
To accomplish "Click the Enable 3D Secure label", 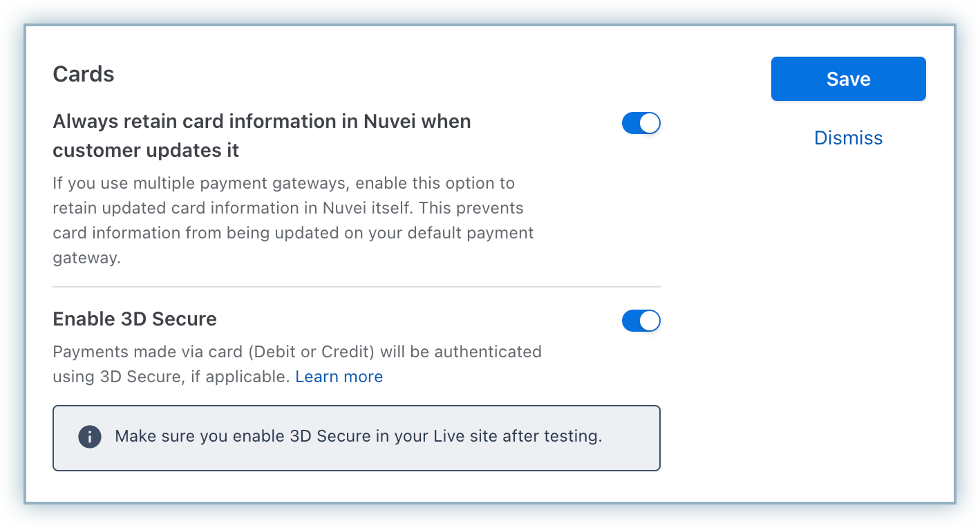I will point(135,319).
